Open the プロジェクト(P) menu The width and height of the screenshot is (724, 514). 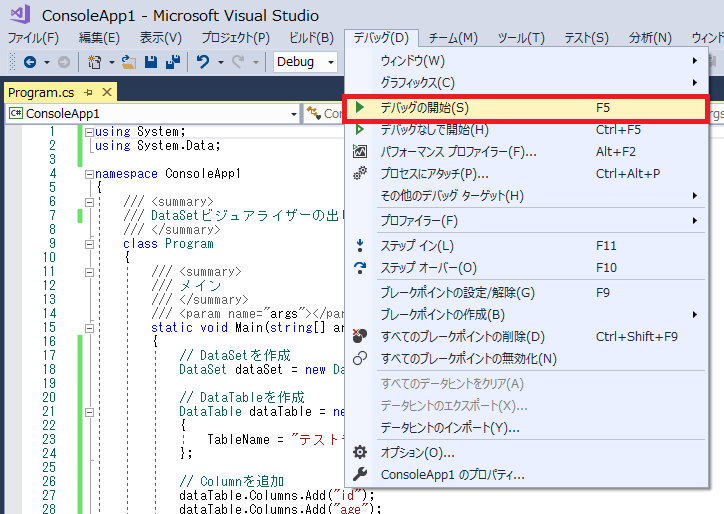click(x=235, y=37)
